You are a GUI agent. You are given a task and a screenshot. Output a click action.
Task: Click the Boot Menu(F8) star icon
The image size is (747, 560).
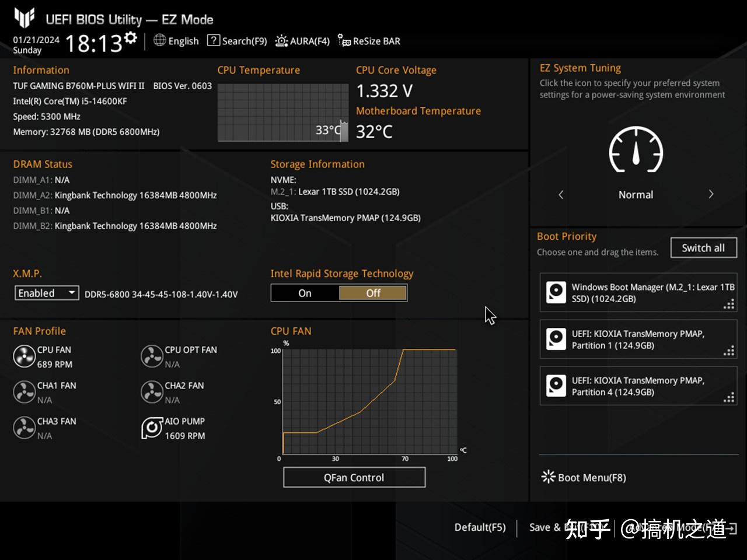tap(548, 477)
